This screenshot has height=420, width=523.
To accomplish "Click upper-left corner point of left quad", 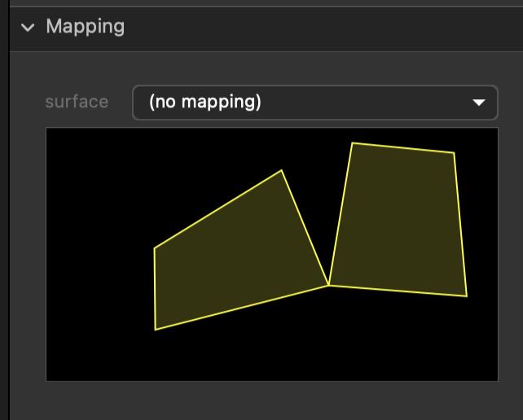I will pos(155,248).
